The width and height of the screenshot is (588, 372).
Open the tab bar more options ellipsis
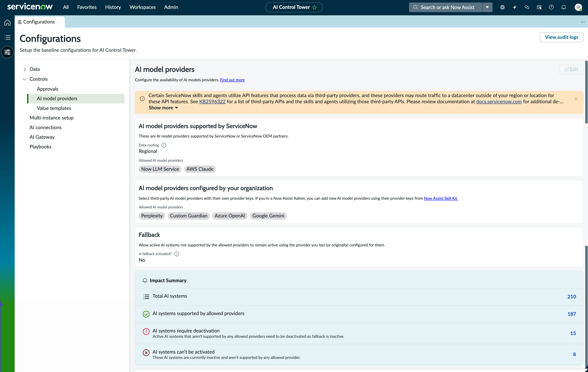[583, 22]
